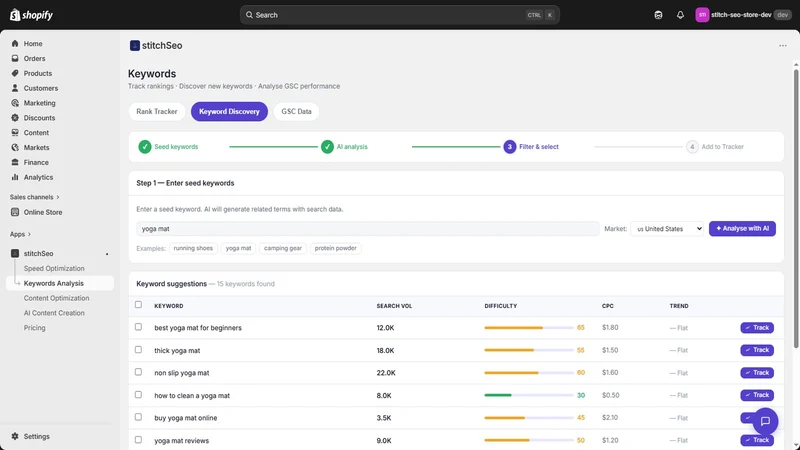Viewport: 800px width, 450px height.
Task: Click the seed keyword input field
Action: [x=368, y=229]
